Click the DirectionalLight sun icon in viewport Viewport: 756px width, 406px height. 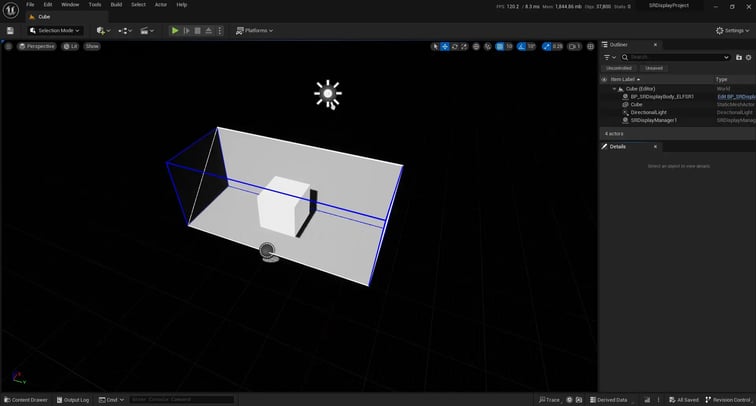(x=327, y=94)
